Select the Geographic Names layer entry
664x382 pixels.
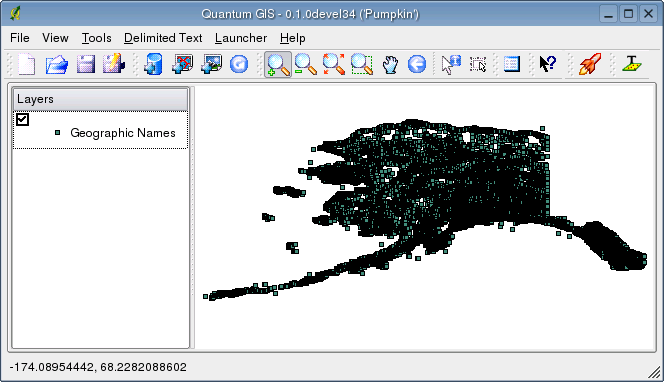coord(122,133)
